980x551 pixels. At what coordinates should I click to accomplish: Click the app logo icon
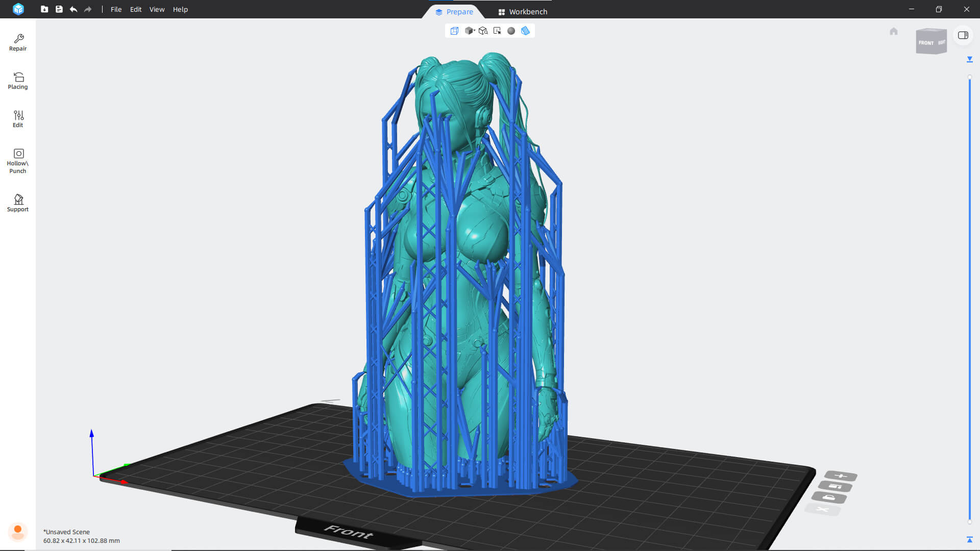18,9
